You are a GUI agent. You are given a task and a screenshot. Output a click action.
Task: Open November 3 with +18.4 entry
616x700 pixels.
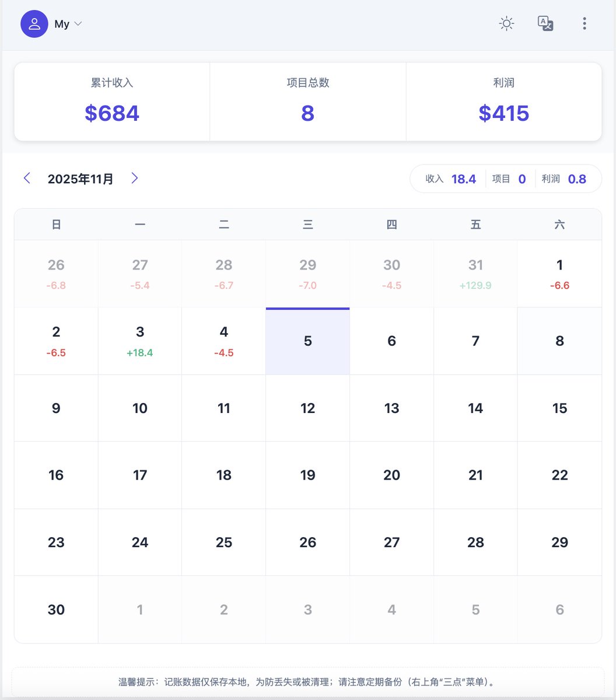[x=140, y=341]
